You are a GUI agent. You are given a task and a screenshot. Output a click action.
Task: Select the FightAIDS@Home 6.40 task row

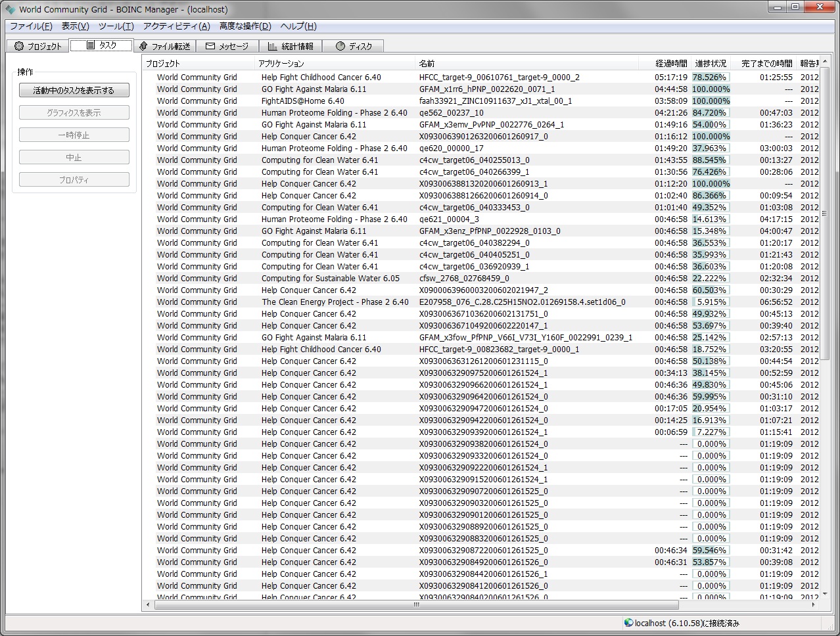302,101
